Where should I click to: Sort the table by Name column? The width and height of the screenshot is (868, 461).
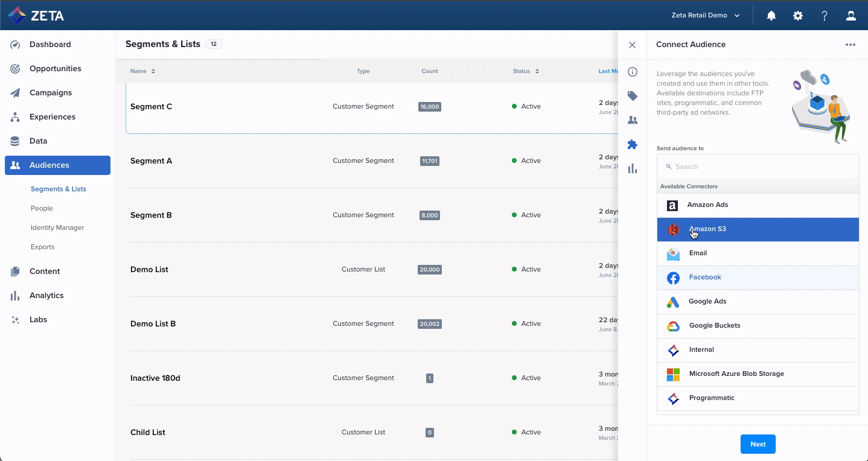(x=142, y=71)
